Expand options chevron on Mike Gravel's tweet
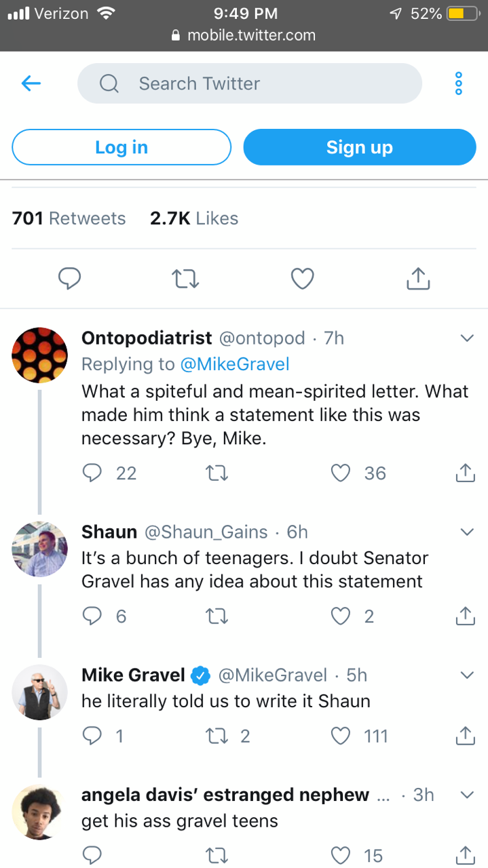Viewport: 488px width, 868px height. pyautogui.click(x=466, y=675)
